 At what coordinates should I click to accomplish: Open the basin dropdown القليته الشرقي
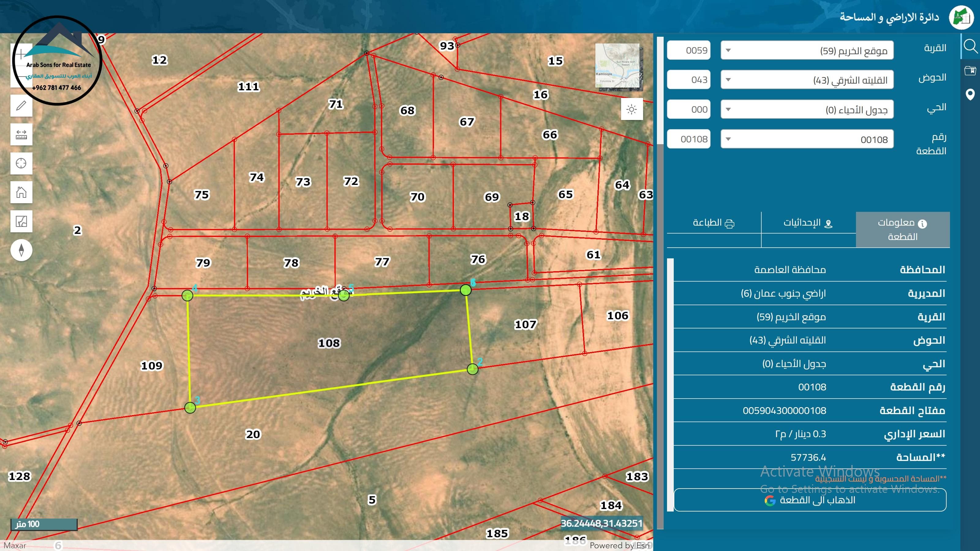(x=807, y=80)
